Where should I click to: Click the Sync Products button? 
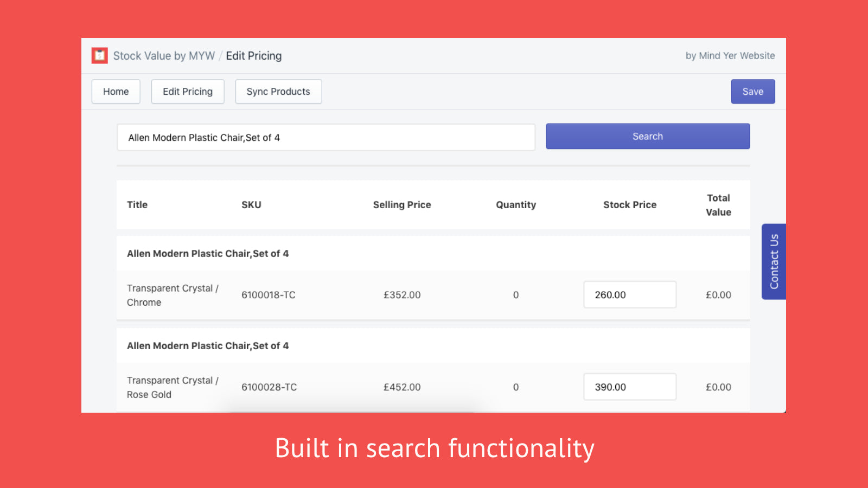(x=278, y=92)
